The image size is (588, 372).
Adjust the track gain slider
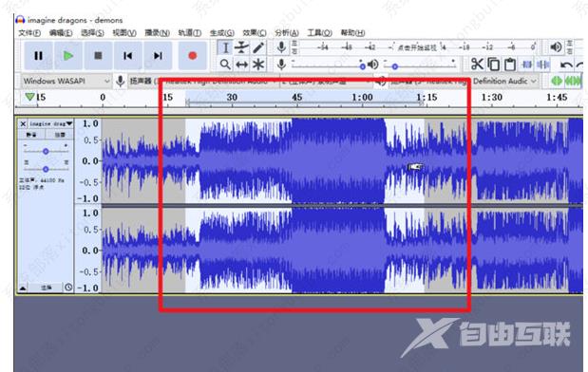click(46, 151)
